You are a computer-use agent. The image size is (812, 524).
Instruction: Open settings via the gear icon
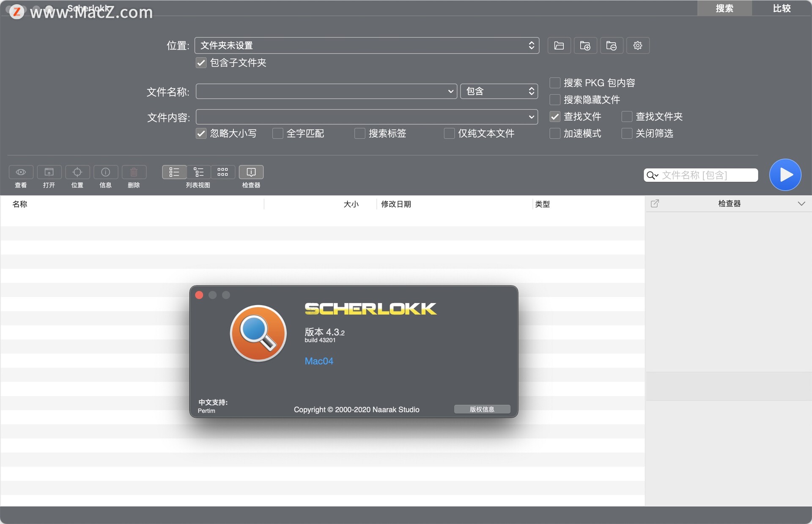coord(637,46)
